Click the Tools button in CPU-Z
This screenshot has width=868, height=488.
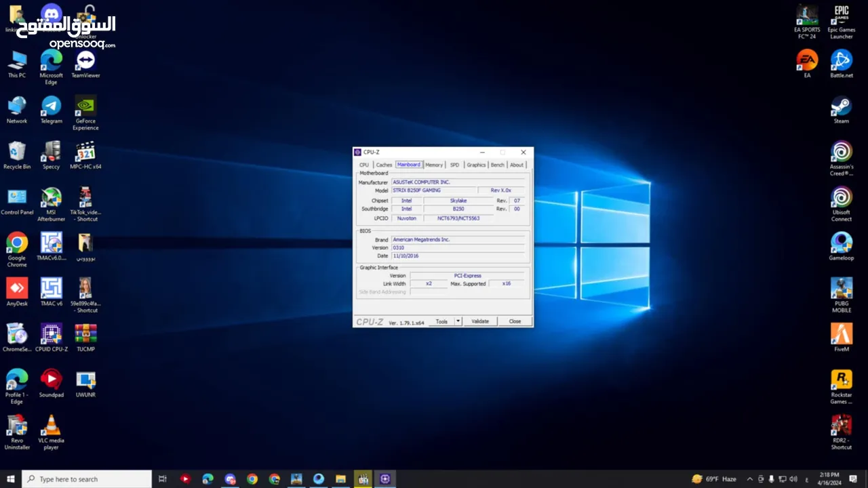[441, 321]
